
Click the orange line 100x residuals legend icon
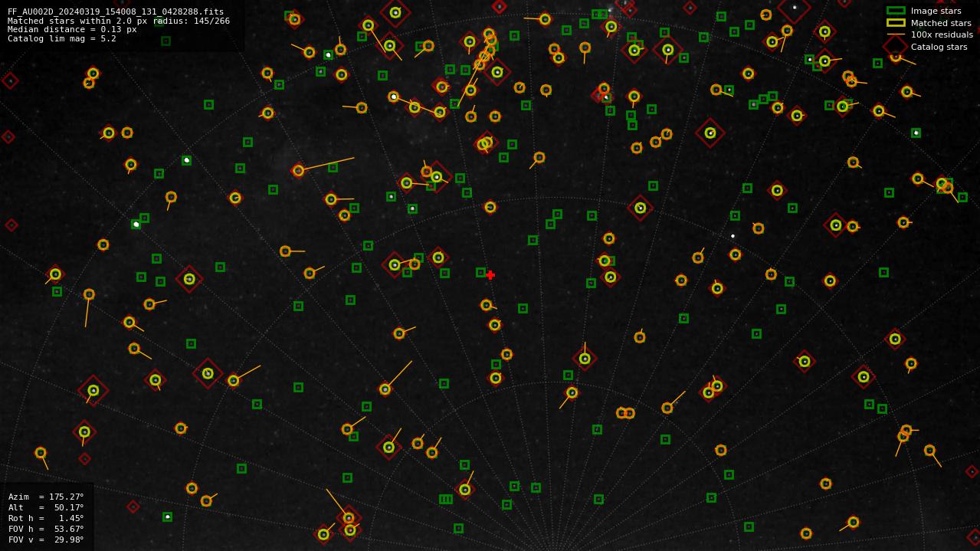(x=896, y=34)
